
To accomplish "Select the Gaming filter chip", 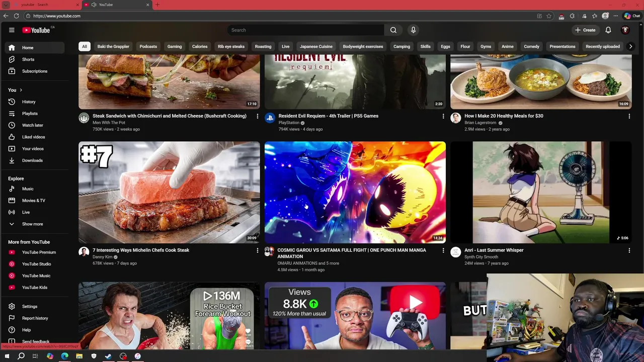I will (x=175, y=46).
